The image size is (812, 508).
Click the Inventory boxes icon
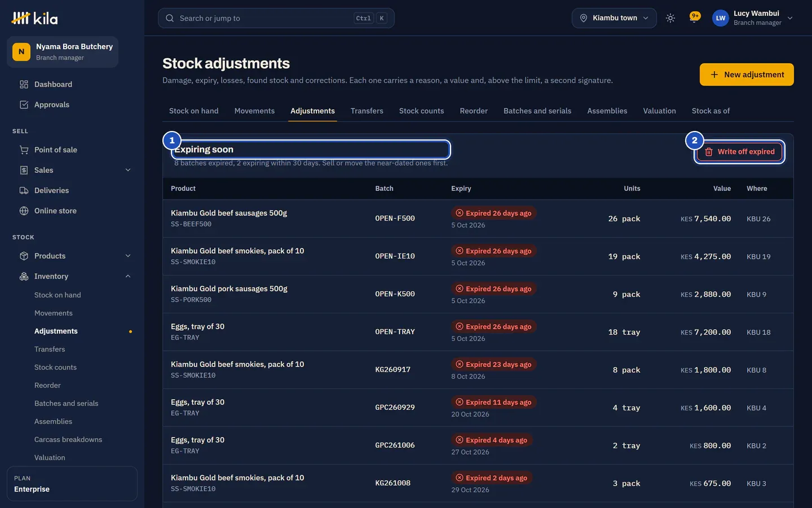(24, 277)
